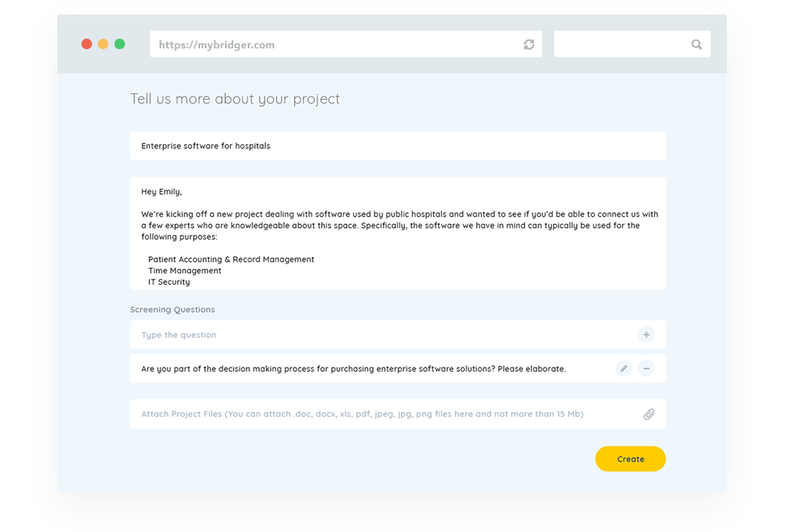This screenshot has width=785, height=532.
Task: Add a new screening question
Action: pos(645,334)
